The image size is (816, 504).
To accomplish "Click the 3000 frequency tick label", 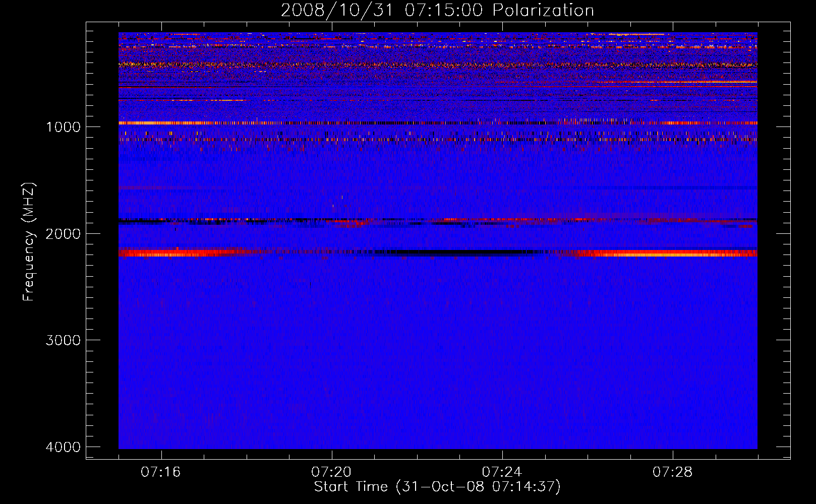I will coord(63,340).
